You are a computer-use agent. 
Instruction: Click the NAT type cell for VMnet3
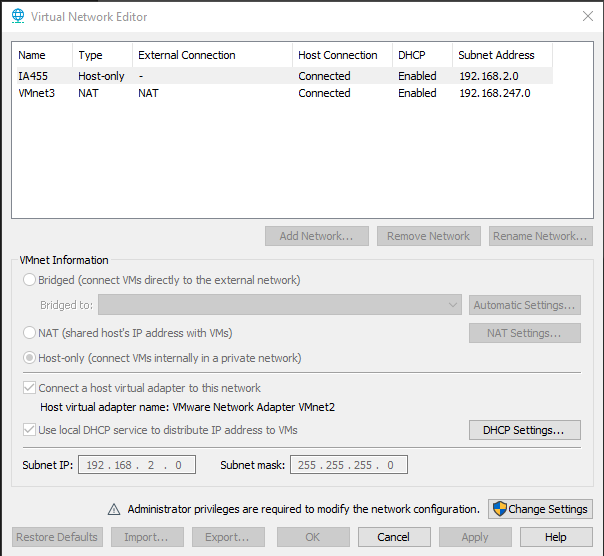(88, 93)
